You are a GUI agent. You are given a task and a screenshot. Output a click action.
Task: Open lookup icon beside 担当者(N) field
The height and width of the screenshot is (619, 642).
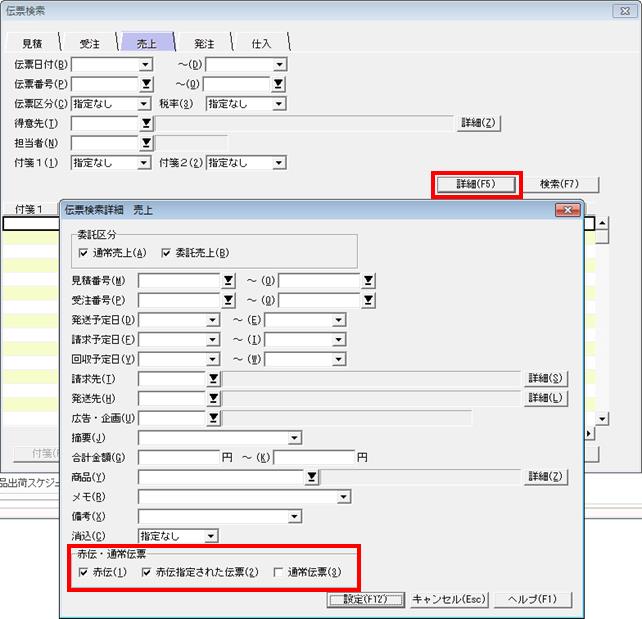146,143
